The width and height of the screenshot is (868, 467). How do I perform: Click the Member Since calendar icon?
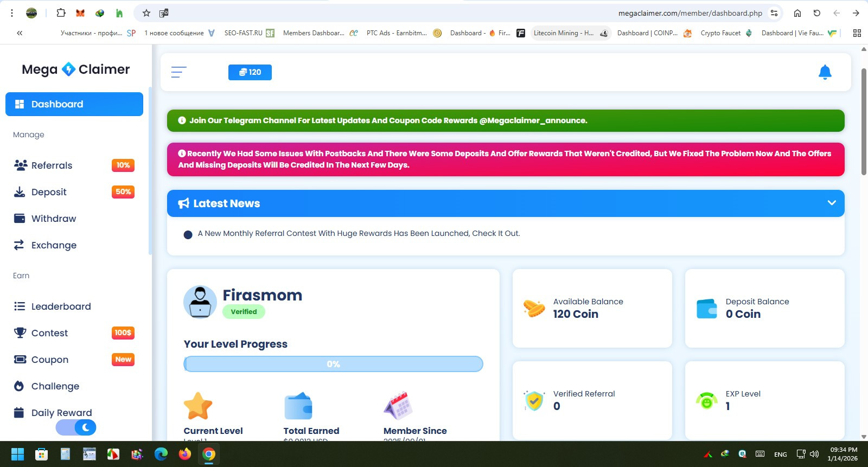pos(398,406)
